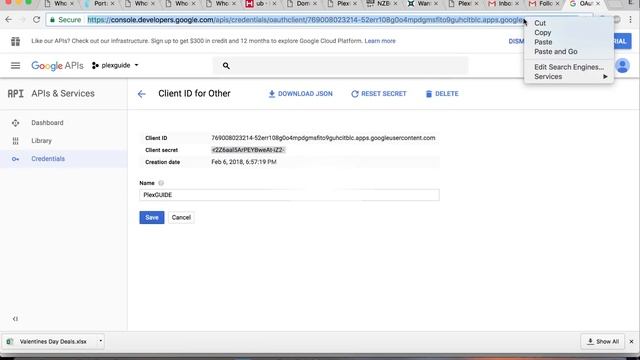The width and height of the screenshot is (640, 360).
Task: Choose Edit Search Engines from context menu
Action: pos(569,67)
